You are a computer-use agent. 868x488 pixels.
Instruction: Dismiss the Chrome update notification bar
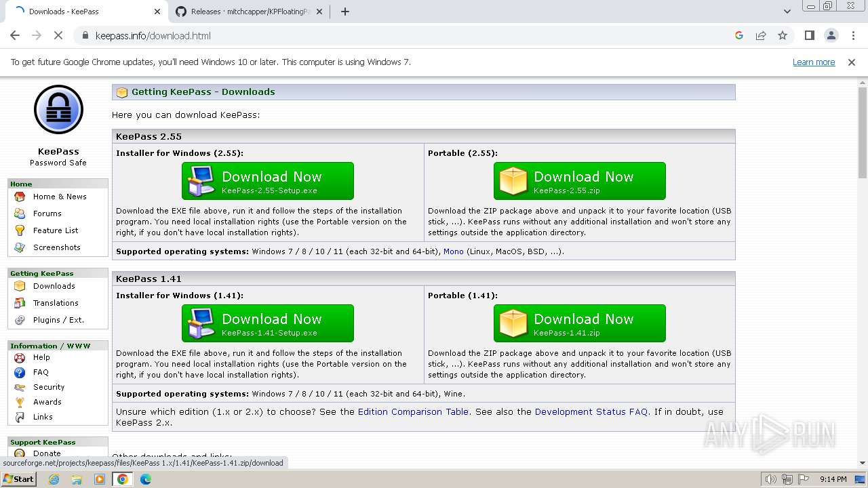(852, 62)
